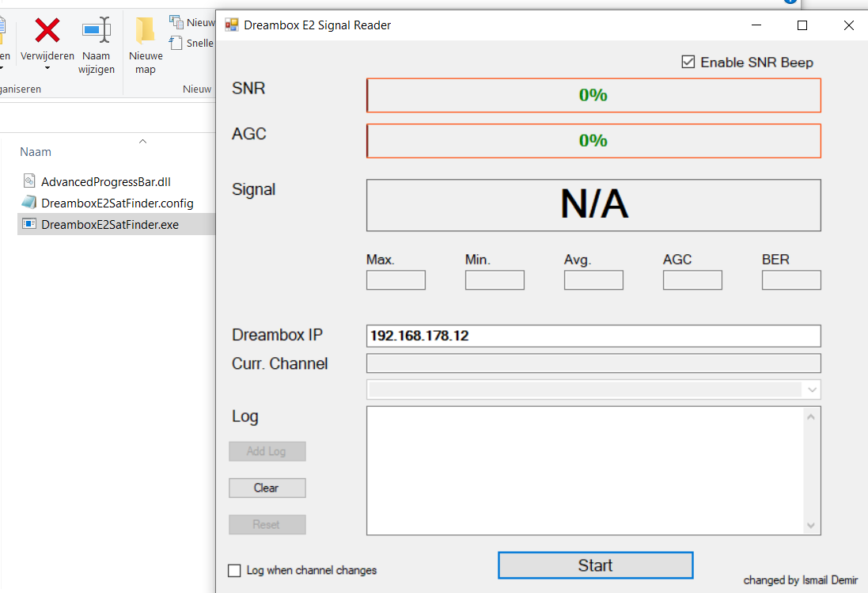Click the red X Verwijderen icon

tap(47, 30)
